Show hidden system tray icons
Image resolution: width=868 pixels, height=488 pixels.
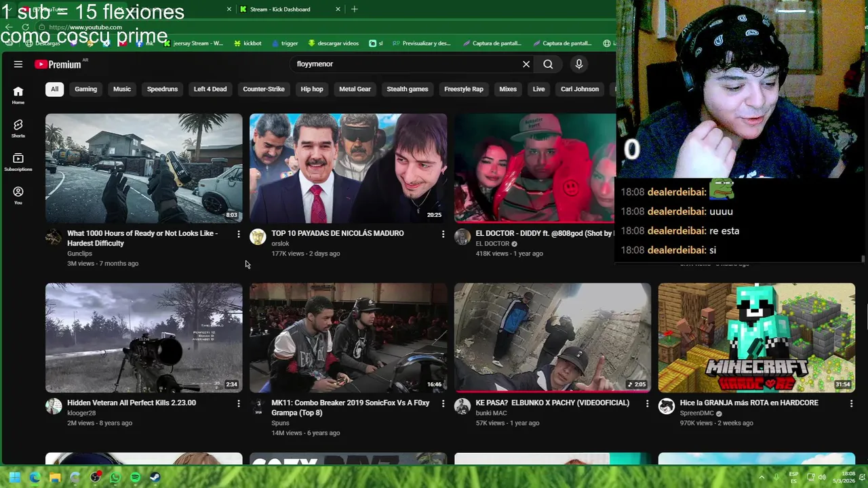coord(762,477)
